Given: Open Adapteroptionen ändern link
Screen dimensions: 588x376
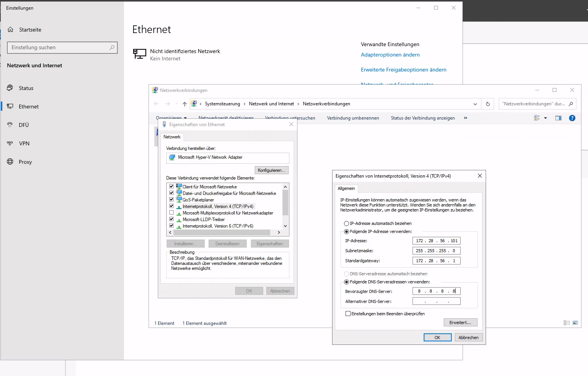Looking at the screenshot, I should click(390, 55).
